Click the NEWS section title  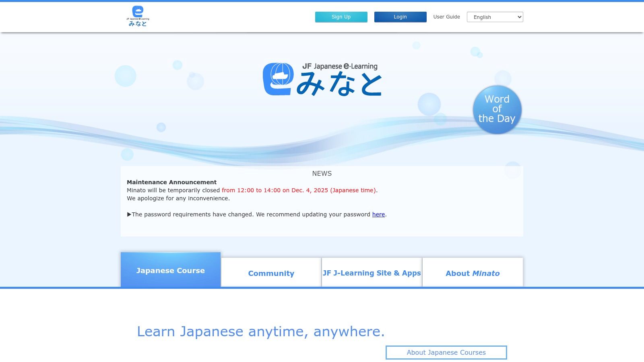coord(322,173)
